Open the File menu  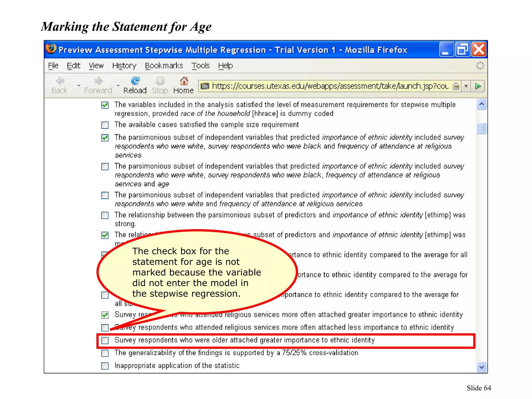pyautogui.click(x=53, y=66)
